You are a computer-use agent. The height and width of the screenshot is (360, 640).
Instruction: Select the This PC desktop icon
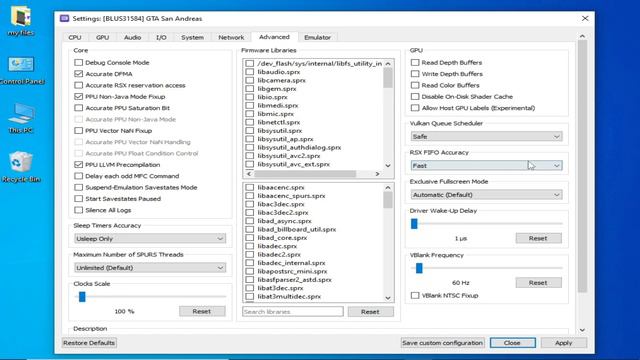pyautogui.click(x=21, y=118)
